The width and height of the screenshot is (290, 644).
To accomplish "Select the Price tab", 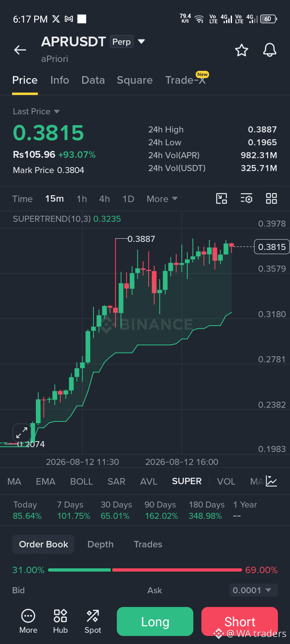I will coord(25,80).
